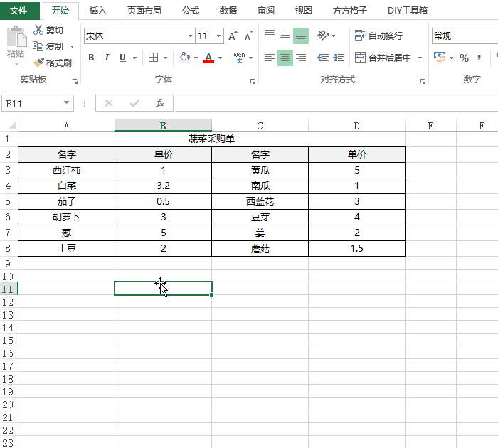Open the font name dropdown

(190, 36)
